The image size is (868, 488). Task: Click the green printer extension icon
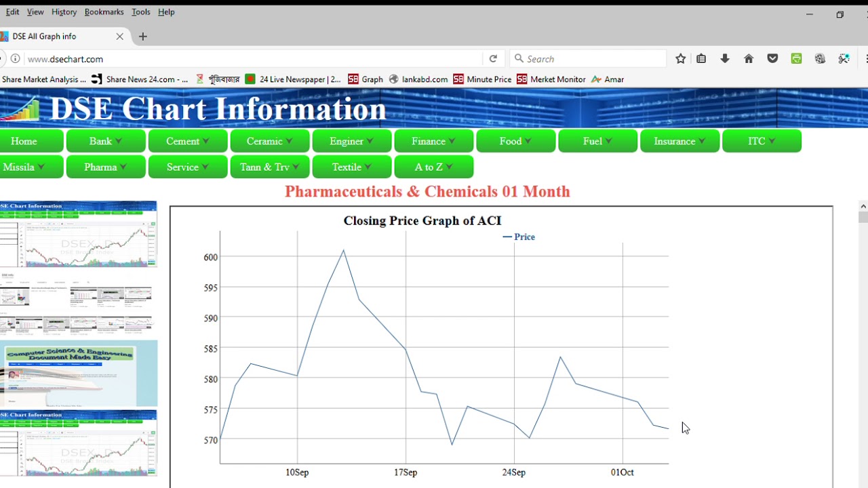click(x=796, y=59)
